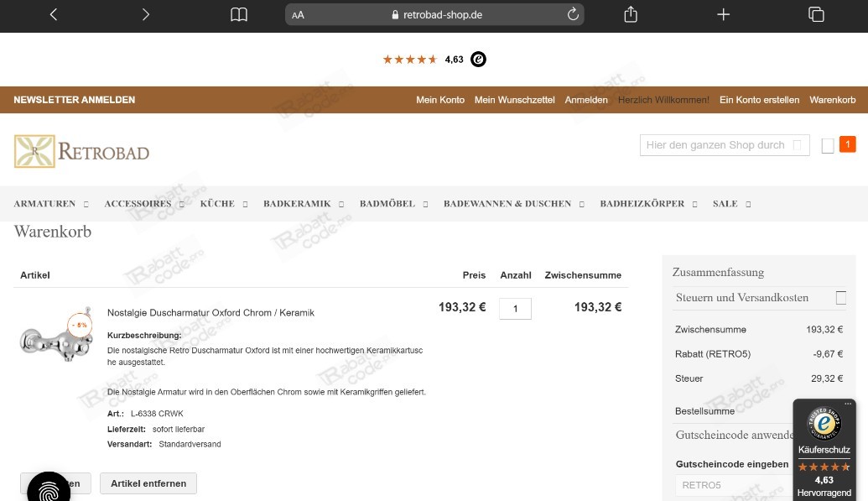Enable the Steuern und Versandkosten checkbox
The width and height of the screenshot is (868, 501).
coord(841,297)
